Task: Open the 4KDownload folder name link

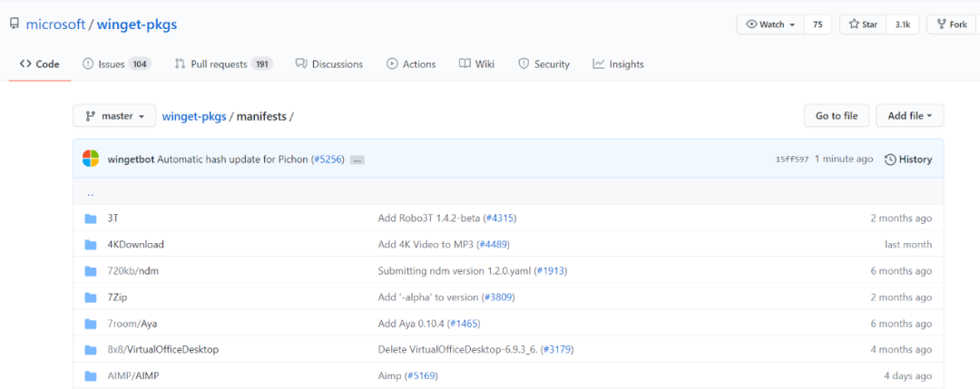Action: tap(135, 245)
